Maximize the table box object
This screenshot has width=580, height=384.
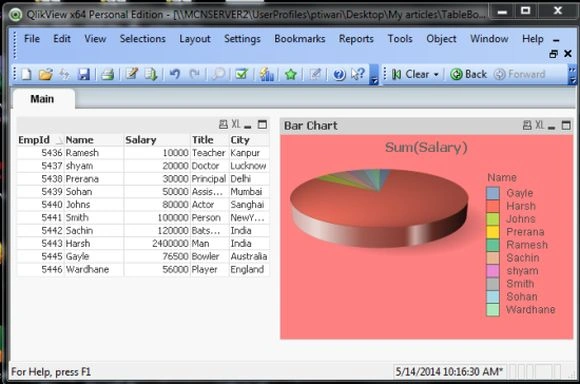click(262, 125)
